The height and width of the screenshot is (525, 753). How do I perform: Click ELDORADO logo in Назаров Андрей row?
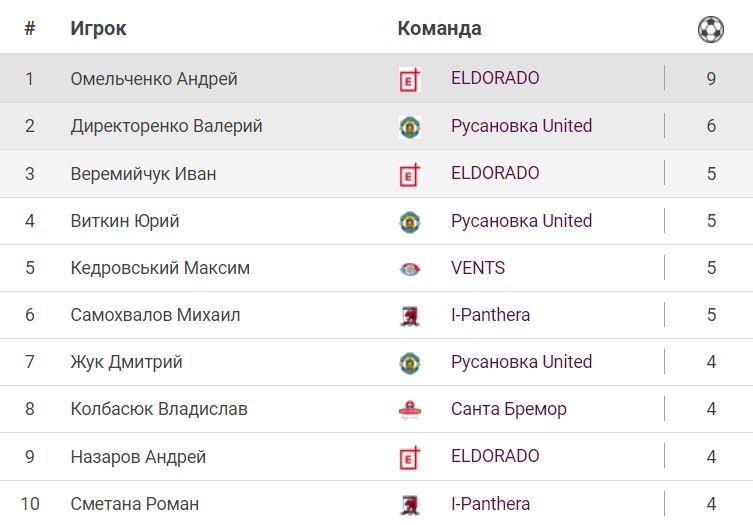409,458
